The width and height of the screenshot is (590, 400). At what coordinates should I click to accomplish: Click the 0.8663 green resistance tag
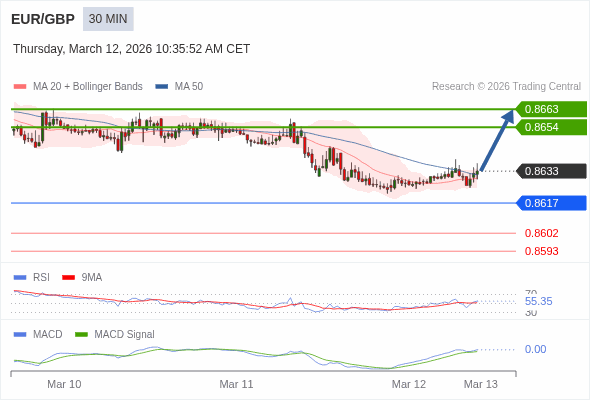coord(551,109)
